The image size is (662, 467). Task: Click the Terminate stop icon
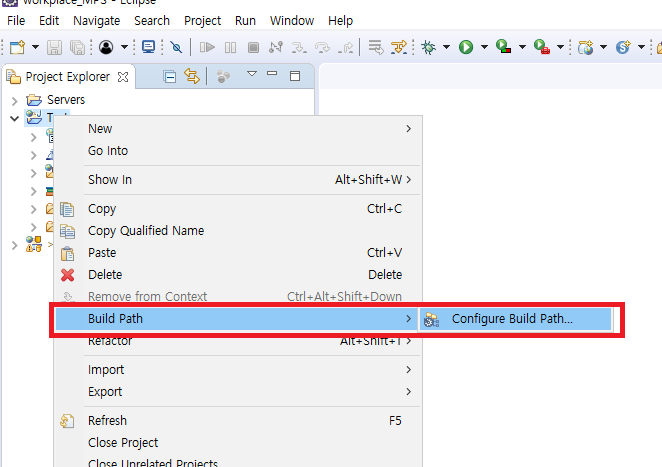(x=253, y=47)
